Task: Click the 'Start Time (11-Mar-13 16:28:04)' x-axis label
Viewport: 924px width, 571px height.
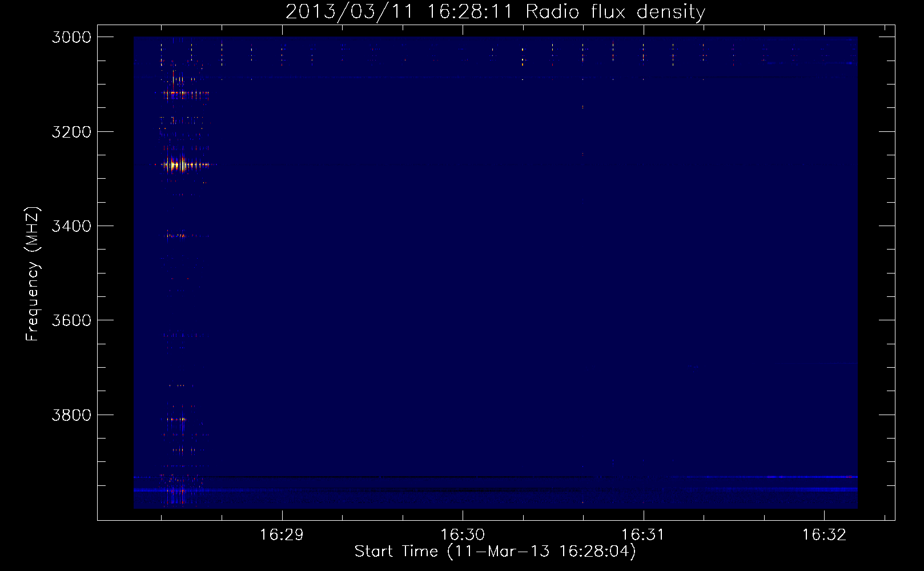Action: point(495,552)
